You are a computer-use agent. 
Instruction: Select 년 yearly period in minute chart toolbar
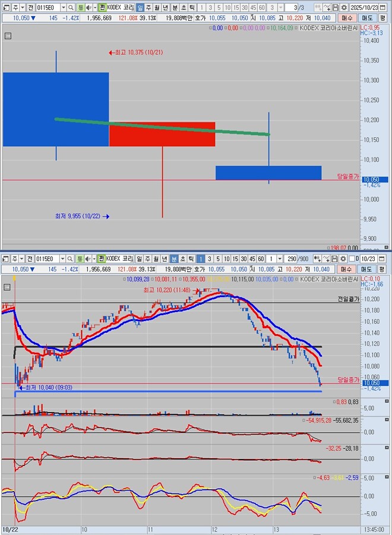[165, 259]
